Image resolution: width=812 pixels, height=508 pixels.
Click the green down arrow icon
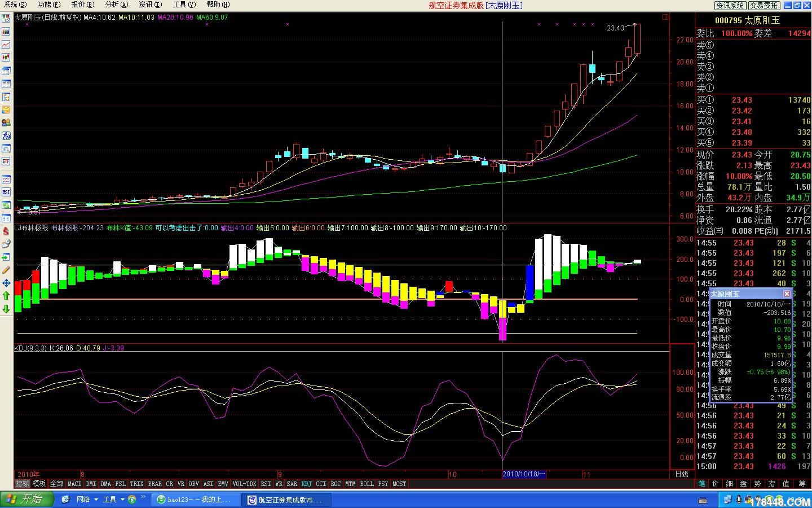tap(6, 309)
